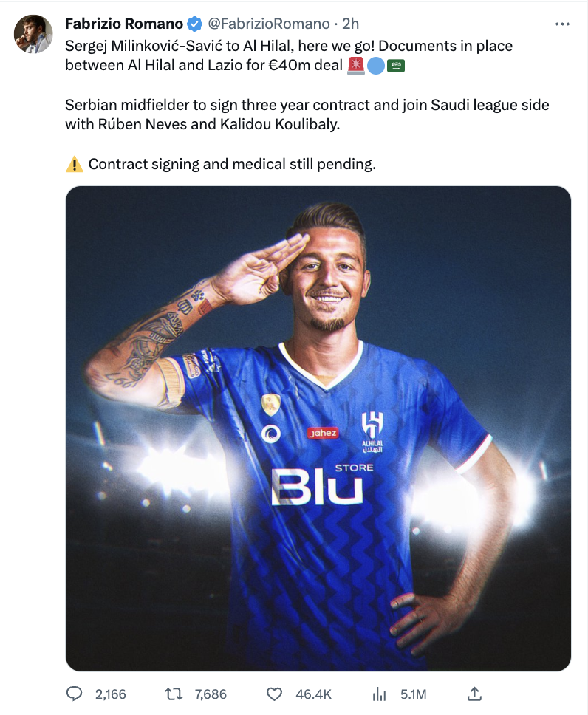Screen dimensions: 588x715
Task: Click the tweet text about €40m deal
Action: click(289, 55)
